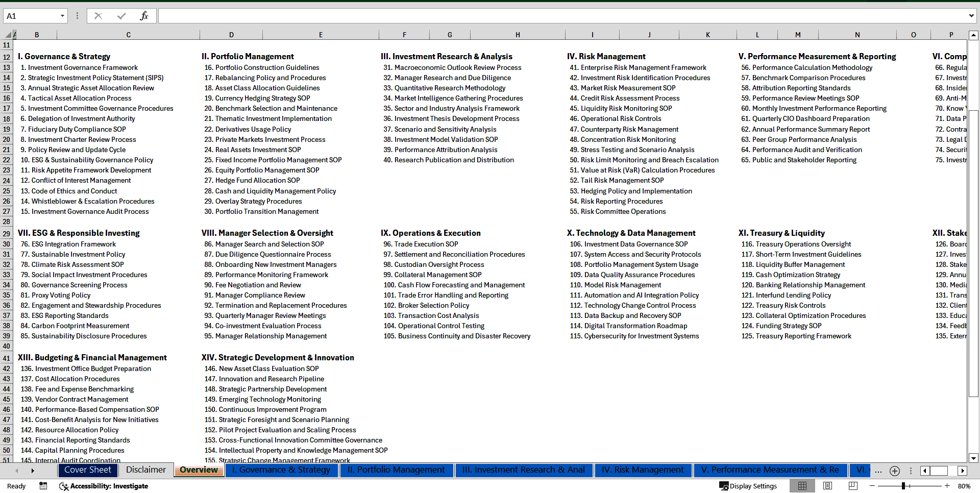Expand the formula bar with its chevron
The height and width of the screenshot is (493, 980).
972,15
